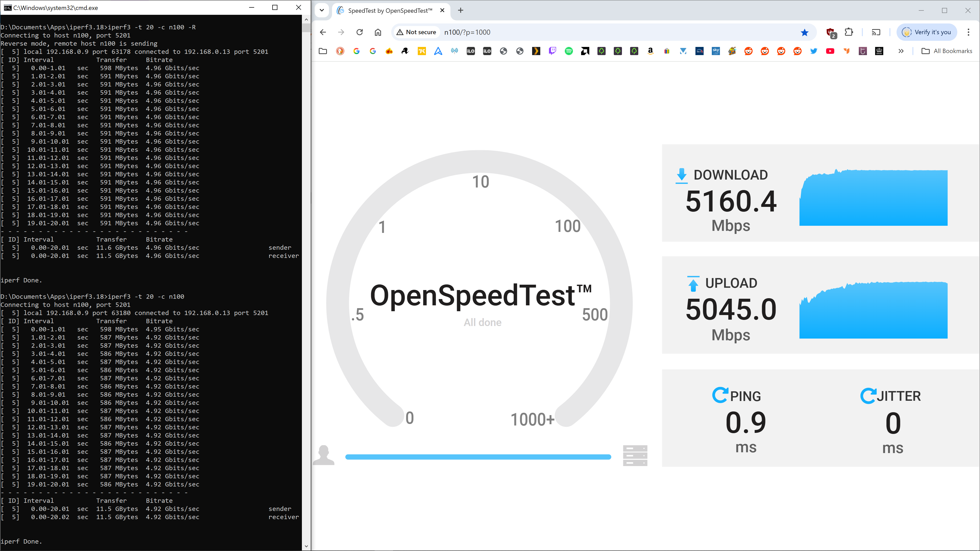980x551 pixels.
Task: Open the Amazon bookmark icon
Action: pyautogui.click(x=651, y=51)
